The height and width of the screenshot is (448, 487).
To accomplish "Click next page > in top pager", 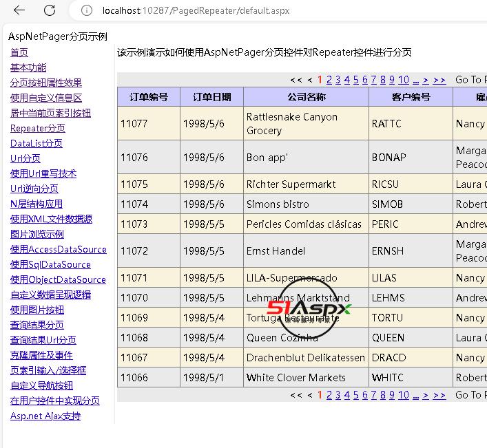I will point(426,81).
